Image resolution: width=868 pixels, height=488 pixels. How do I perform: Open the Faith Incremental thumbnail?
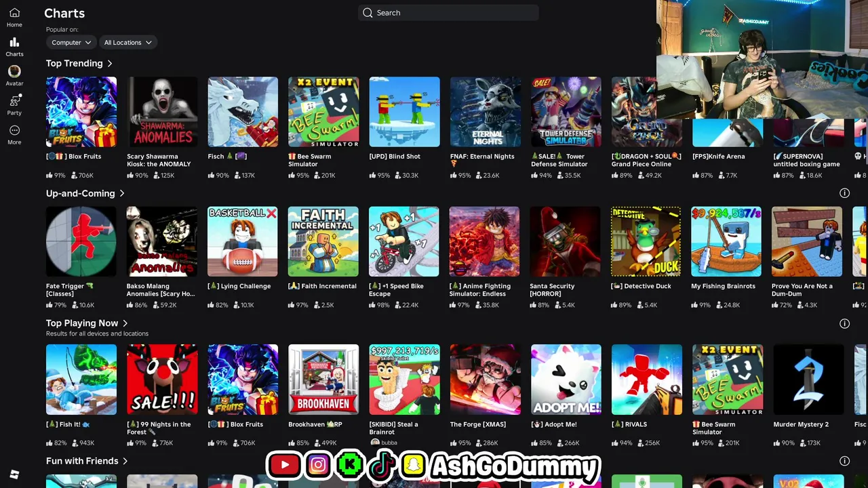pyautogui.click(x=323, y=241)
